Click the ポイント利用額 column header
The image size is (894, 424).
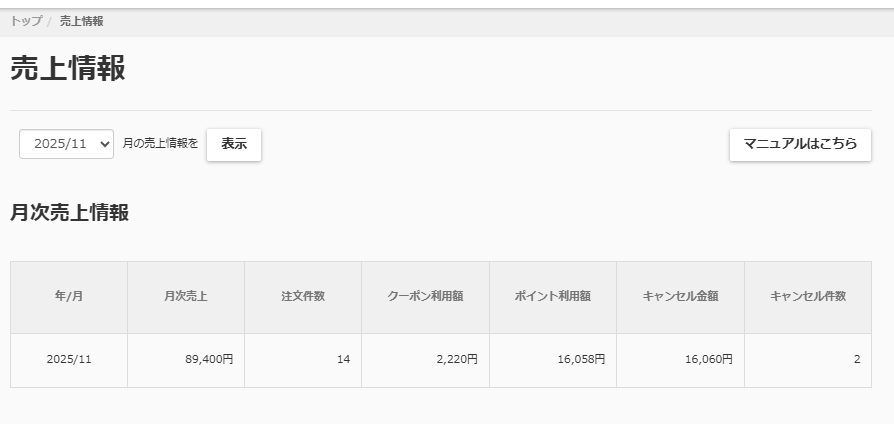click(x=553, y=297)
